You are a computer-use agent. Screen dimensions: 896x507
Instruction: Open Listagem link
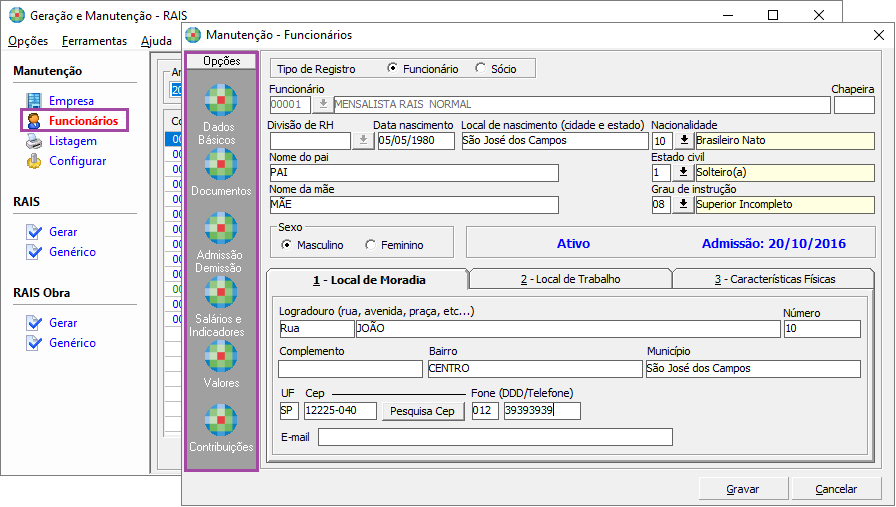(x=73, y=141)
